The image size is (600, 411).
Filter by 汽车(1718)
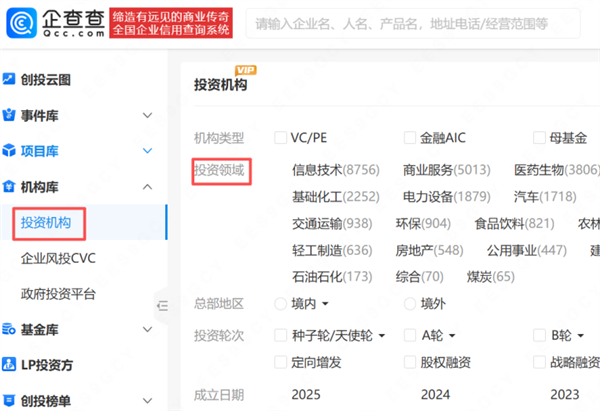545,197
